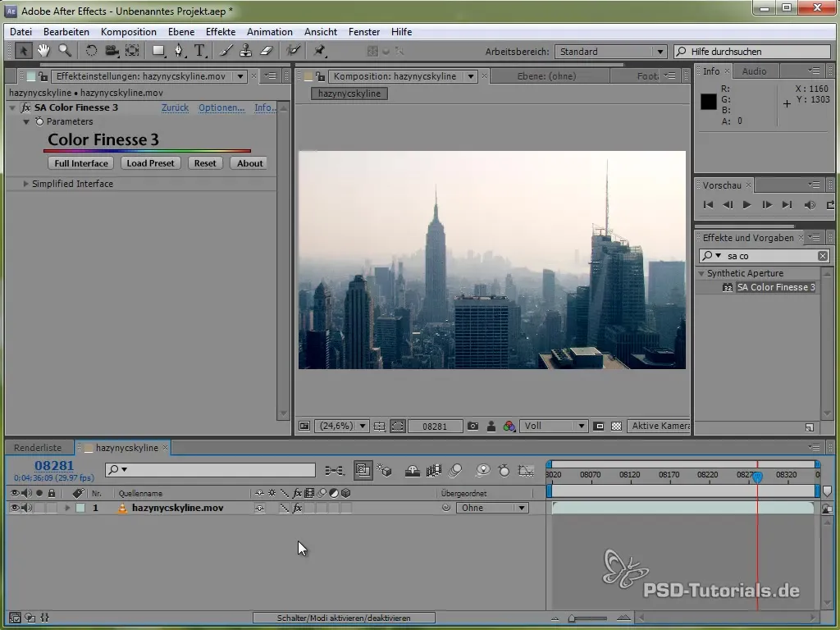Image resolution: width=840 pixels, height=630 pixels.
Task: Mute audio in Vorschau panel
Action: (810, 204)
